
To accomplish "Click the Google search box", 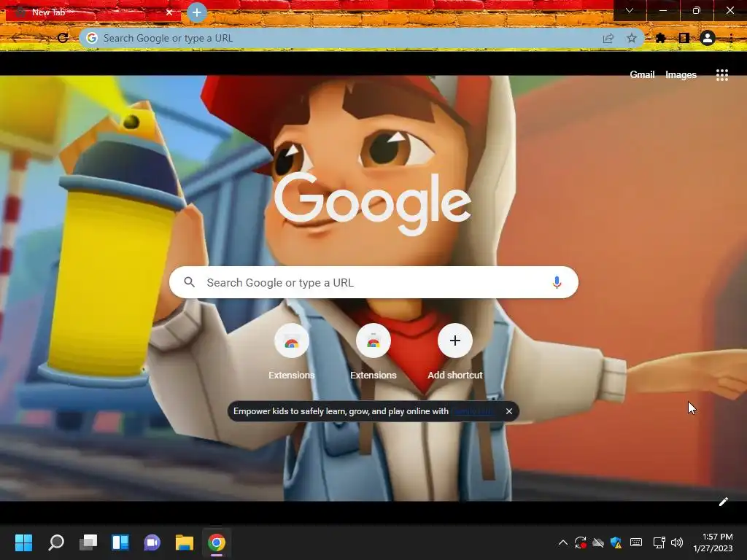I will (373, 282).
